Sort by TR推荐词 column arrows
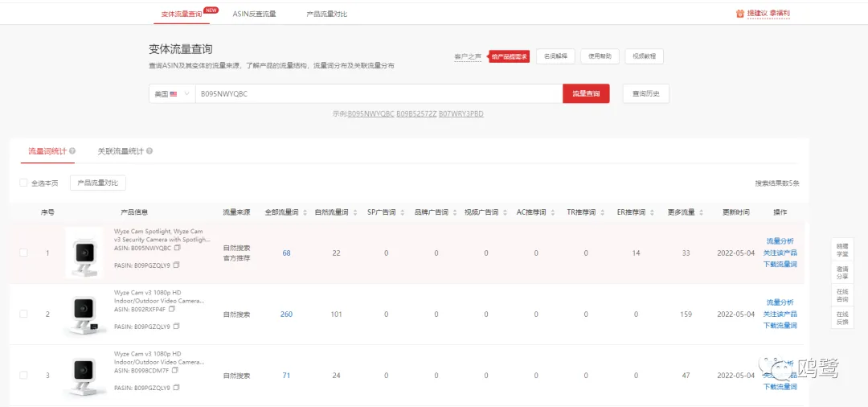868x407 pixels. (x=604, y=212)
